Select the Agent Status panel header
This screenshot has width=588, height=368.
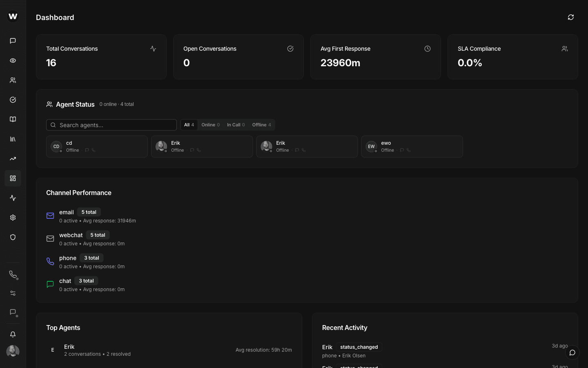click(75, 104)
